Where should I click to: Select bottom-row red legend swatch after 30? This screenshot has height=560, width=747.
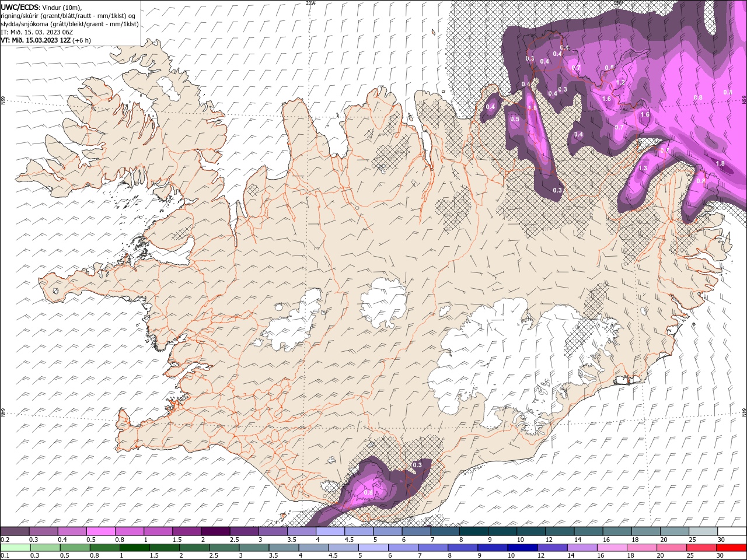731,548
